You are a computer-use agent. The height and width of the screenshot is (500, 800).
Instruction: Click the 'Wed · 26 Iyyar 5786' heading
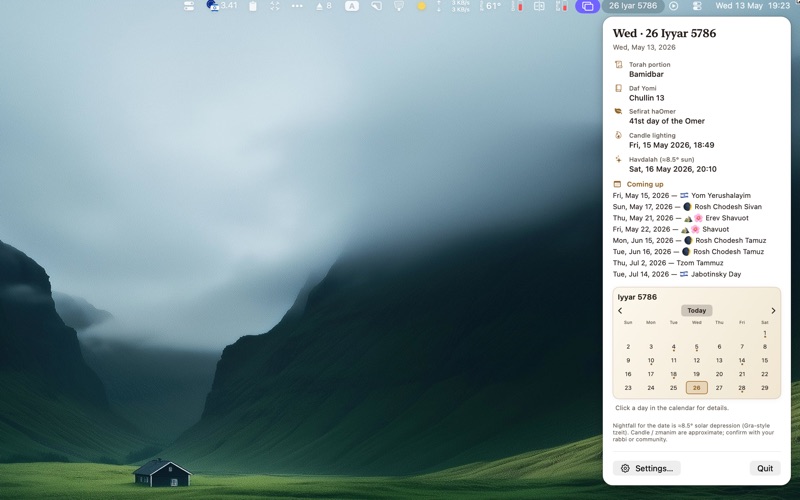[664, 33]
